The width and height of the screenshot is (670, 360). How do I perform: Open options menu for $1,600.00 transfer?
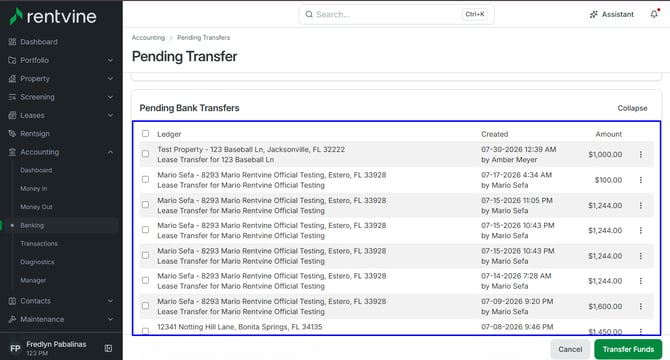pos(641,307)
